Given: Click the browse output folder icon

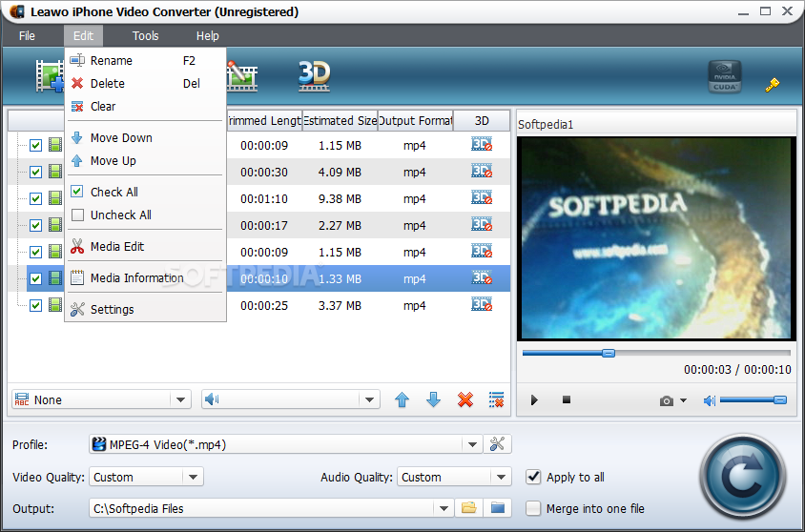Looking at the screenshot, I should point(468,508).
